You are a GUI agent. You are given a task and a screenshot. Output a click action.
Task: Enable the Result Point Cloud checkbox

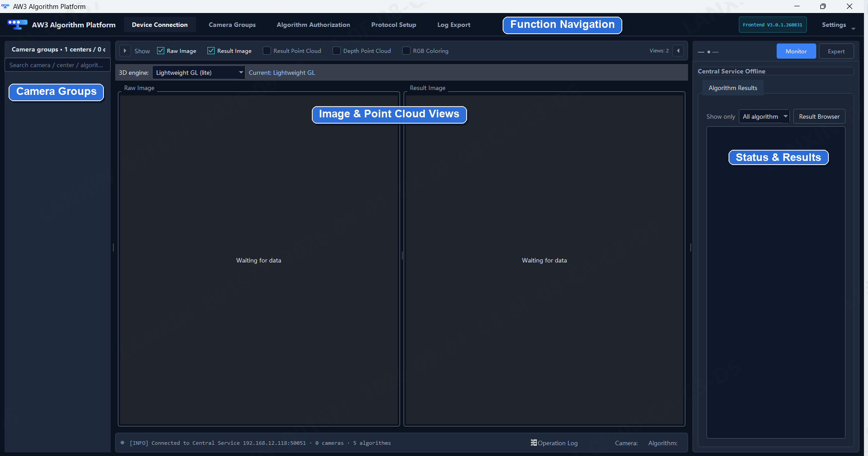[267, 51]
